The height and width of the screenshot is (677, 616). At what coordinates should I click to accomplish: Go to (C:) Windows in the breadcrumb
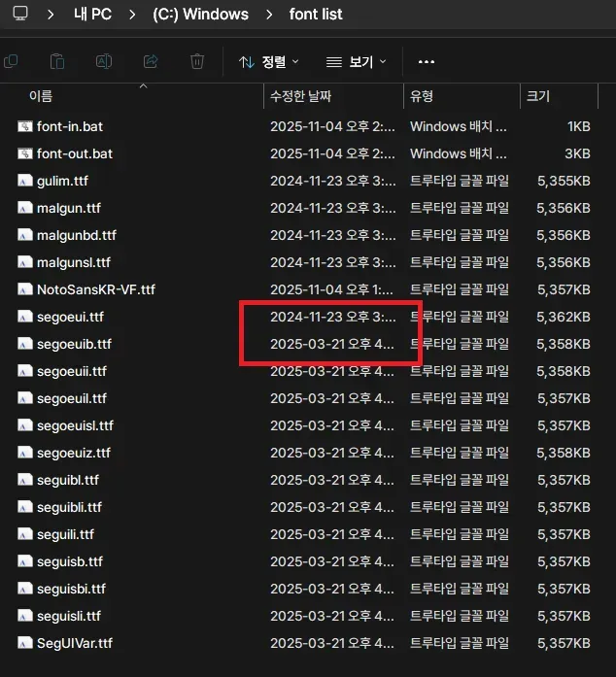pyautogui.click(x=200, y=15)
